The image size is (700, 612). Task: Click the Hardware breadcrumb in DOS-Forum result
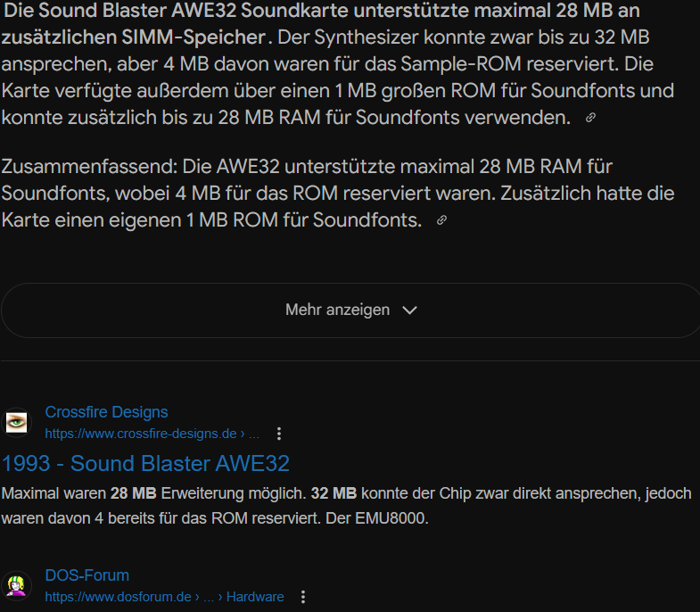pyautogui.click(x=255, y=597)
